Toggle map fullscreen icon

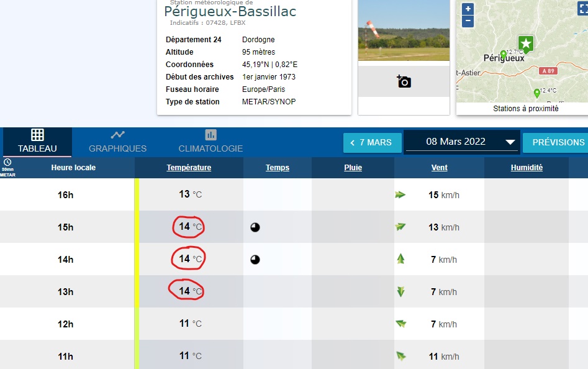(x=582, y=9)
